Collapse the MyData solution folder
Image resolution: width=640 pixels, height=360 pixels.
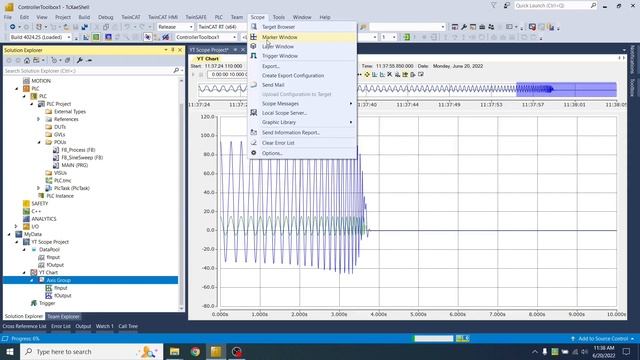pyautogui.click(x=9, y=234)
